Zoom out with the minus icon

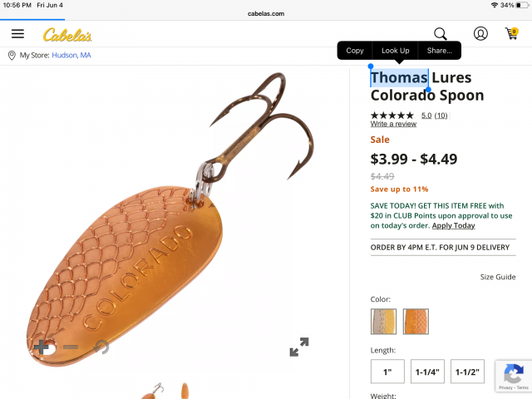click(x=71, y=347)
